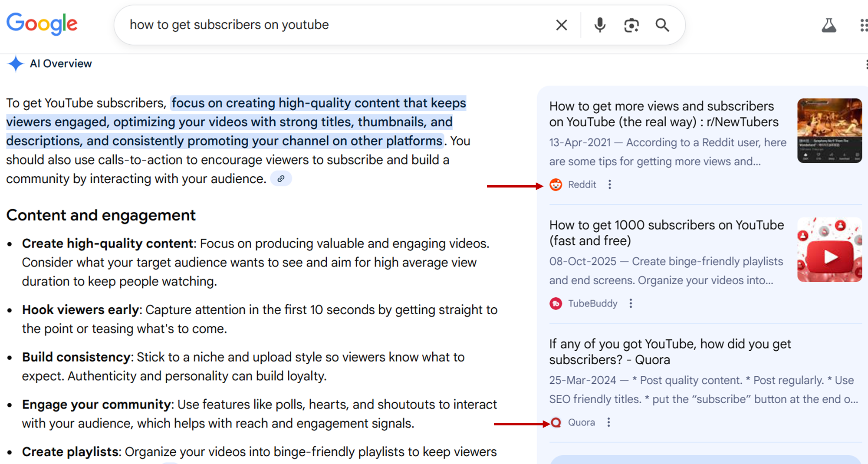
Task: Open Quora 'how did you get subscribers' link
Action: tap(670, 352)
